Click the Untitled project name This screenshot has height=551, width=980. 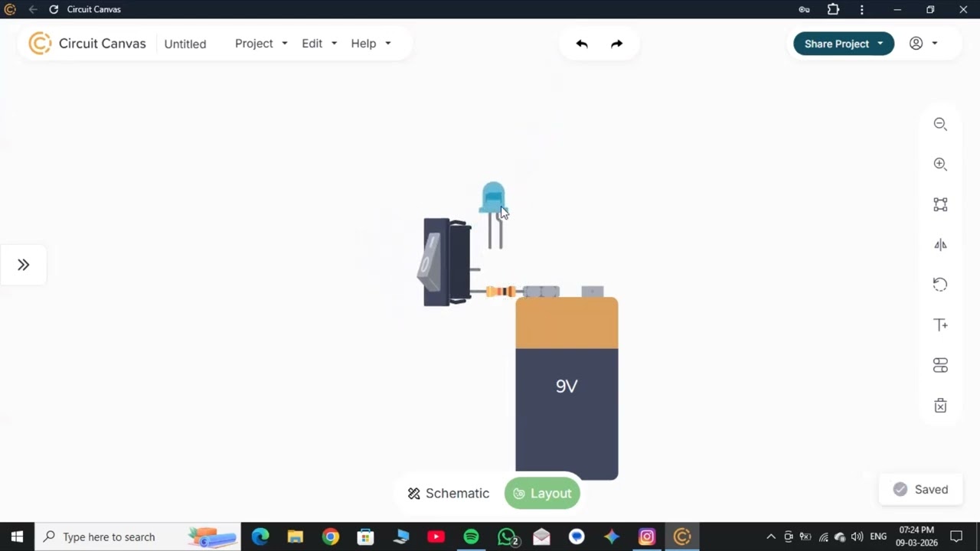(185, 44)
